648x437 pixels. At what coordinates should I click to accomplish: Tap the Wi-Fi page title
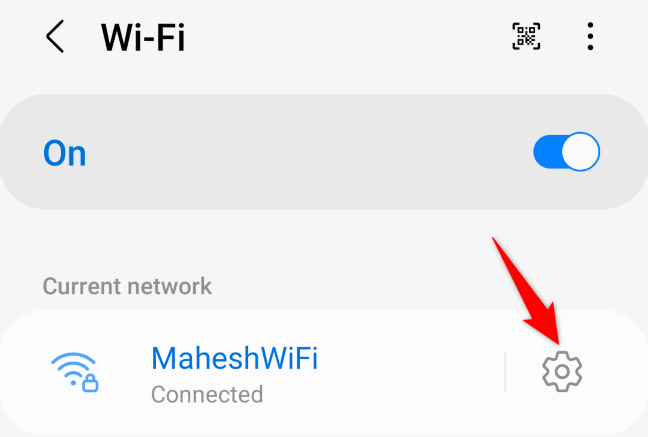coord(143,37)
